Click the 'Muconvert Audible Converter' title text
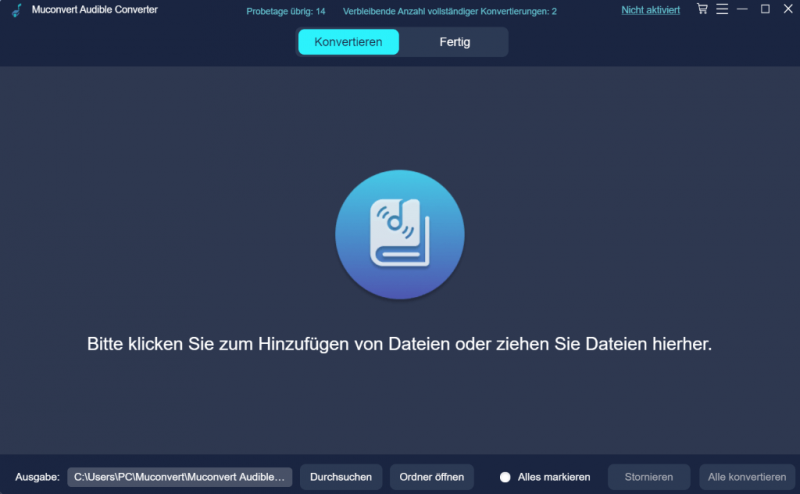 click(x=94, y=10)
